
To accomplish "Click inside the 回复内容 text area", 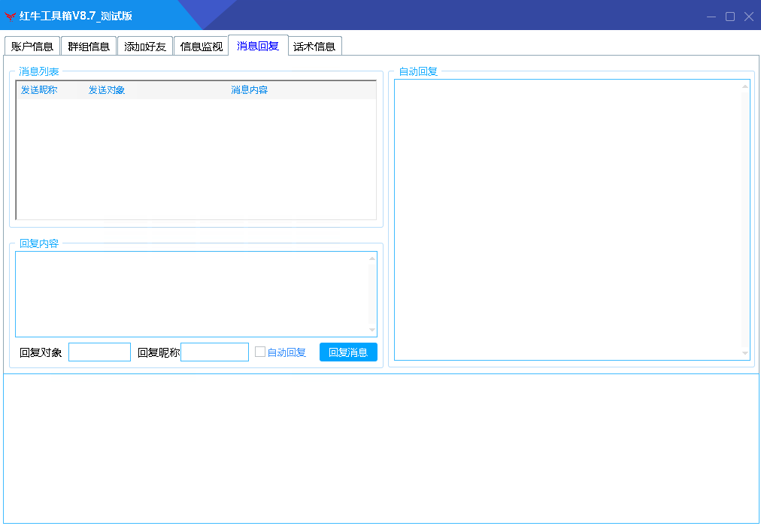I will pos(192,294).
